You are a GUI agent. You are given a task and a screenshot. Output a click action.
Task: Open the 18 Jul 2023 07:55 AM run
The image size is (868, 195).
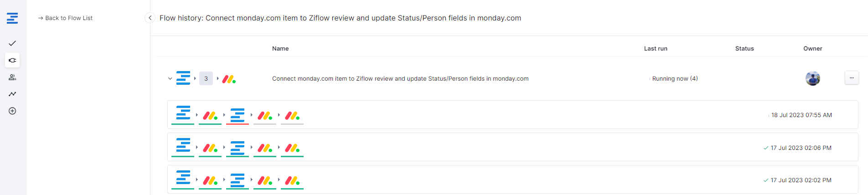click(x=801, y=115)
